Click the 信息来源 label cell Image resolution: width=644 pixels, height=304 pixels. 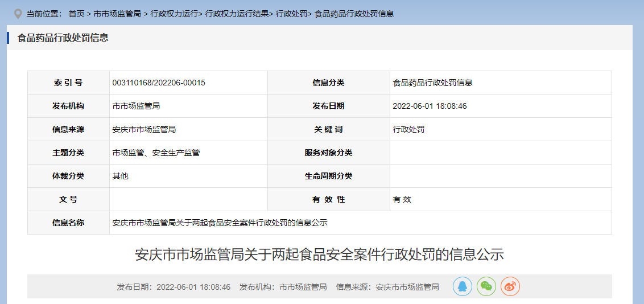pos(68,129)
